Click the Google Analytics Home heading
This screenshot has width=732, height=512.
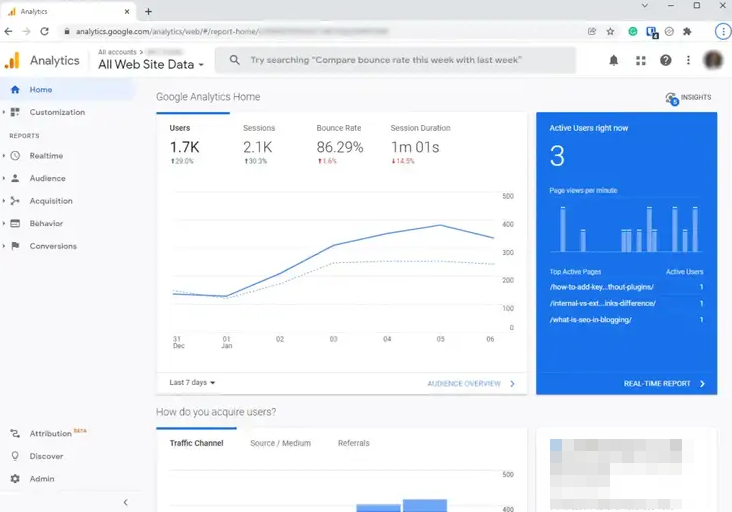(x=208, y=97)
